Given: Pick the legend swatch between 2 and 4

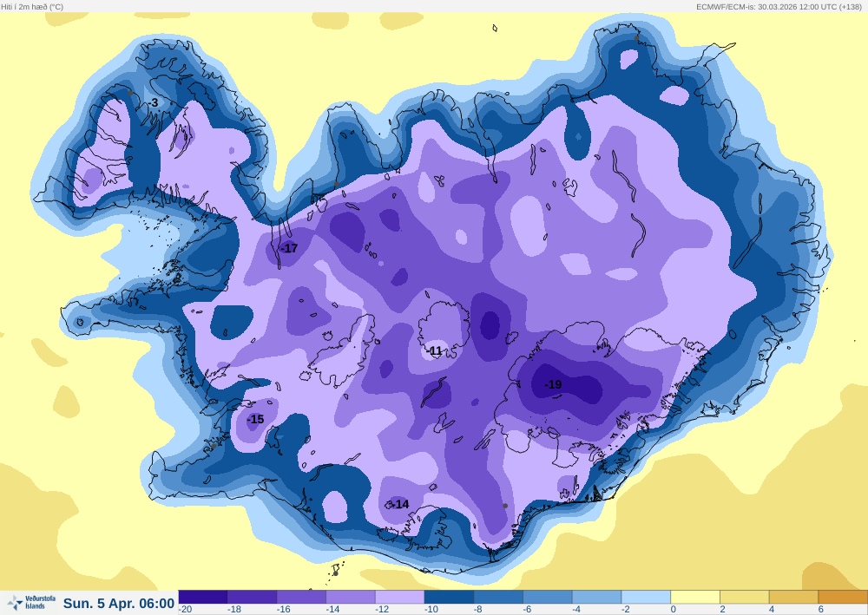Looking at the screenshot, I should tap(745, 597).
